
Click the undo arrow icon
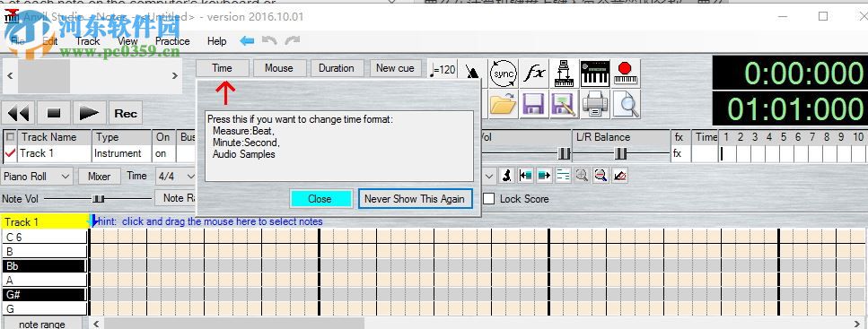tap(269, 41)
